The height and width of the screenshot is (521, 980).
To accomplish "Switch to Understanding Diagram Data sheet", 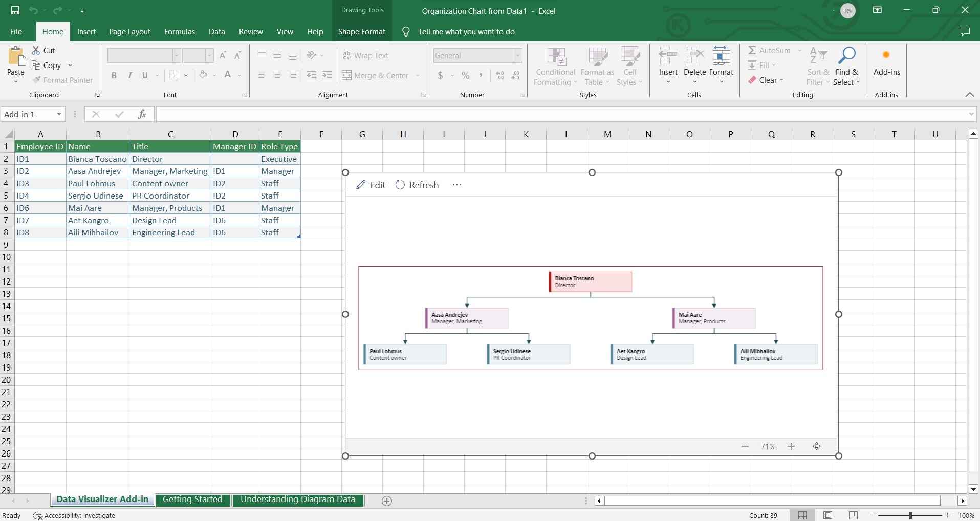I will (298, 500).
